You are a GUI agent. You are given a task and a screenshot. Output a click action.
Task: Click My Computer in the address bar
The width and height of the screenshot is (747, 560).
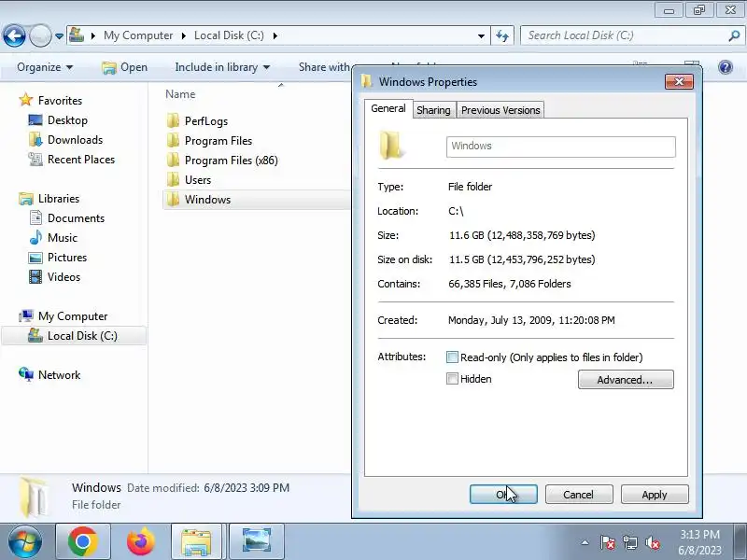tap(138, 35)
